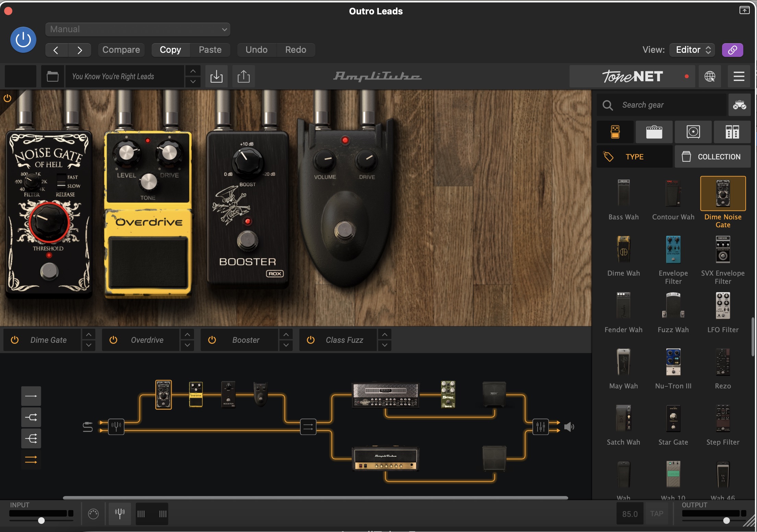Click the preset name You Know You're Right Leads

click(125, 76)
